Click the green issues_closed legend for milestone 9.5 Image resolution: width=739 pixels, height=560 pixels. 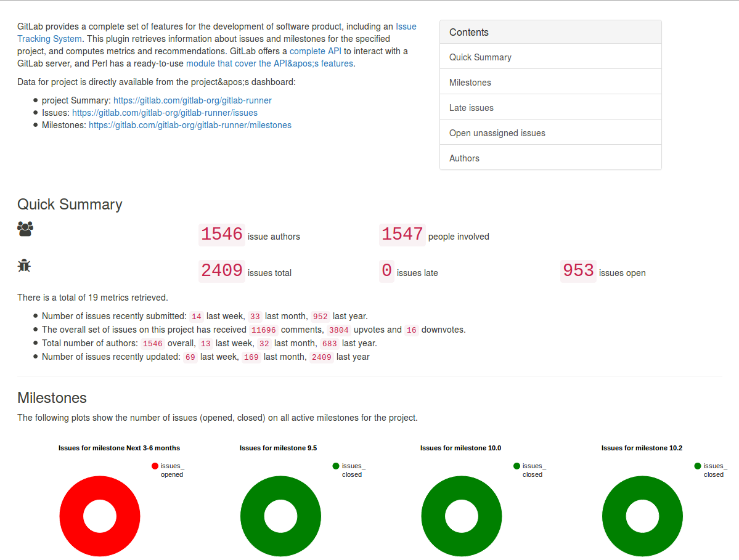[x=336, y=466]
